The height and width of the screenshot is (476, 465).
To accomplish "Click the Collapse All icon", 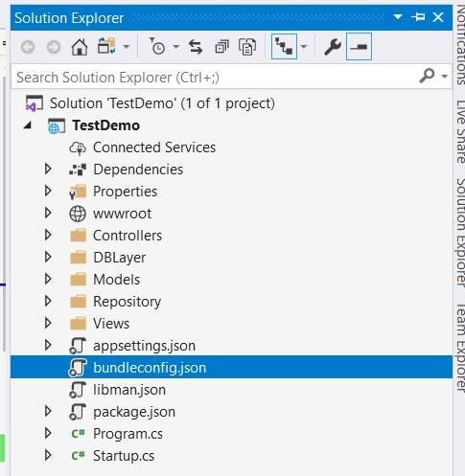I will 221,47.
